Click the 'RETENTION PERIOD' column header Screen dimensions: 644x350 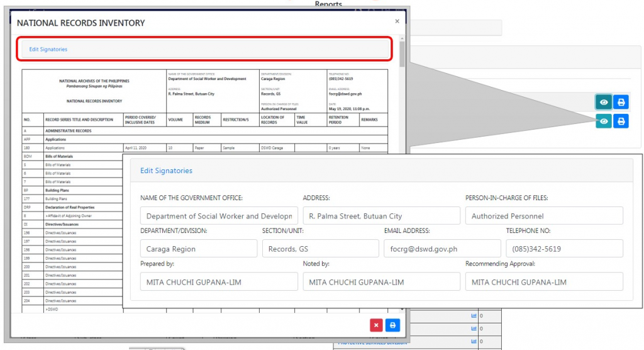click(338, 120)
